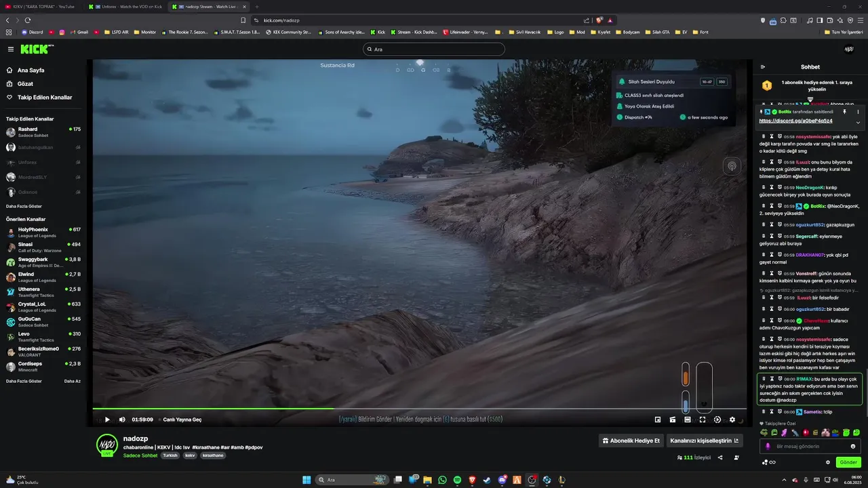Collapse the Sohbet chat panel
Viewport: 868px width, 488px height.
point(763,66)
